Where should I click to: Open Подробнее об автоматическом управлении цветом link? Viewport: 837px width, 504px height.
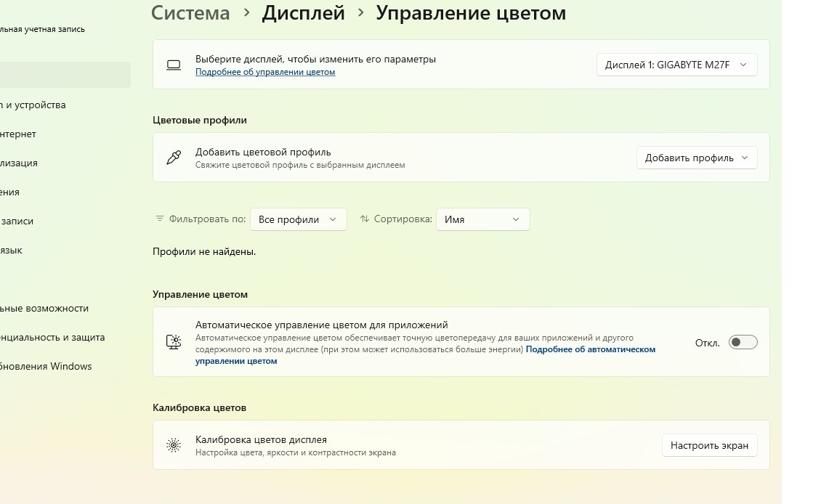(x=591, y=349)
